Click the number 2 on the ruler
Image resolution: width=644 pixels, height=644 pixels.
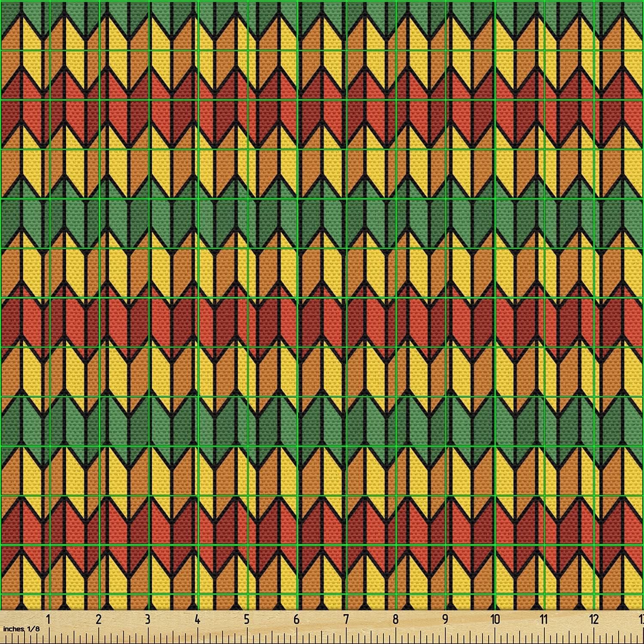click(x=98, y=619)
